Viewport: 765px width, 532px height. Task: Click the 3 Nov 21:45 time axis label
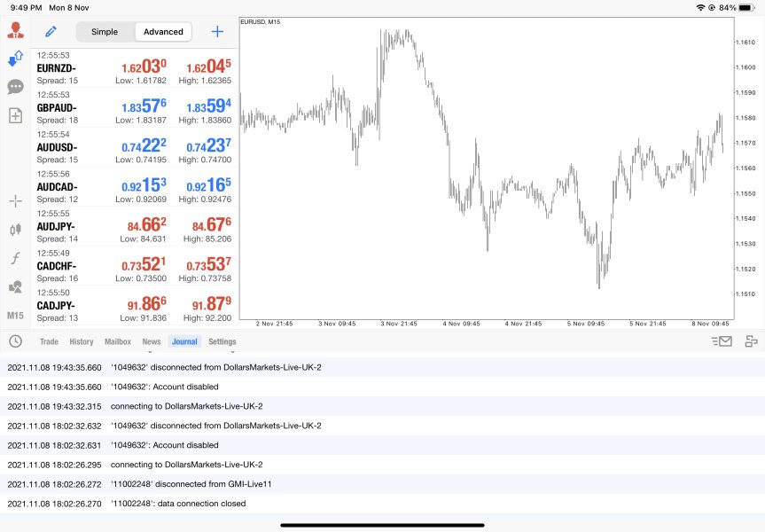(x=399, y=324)
